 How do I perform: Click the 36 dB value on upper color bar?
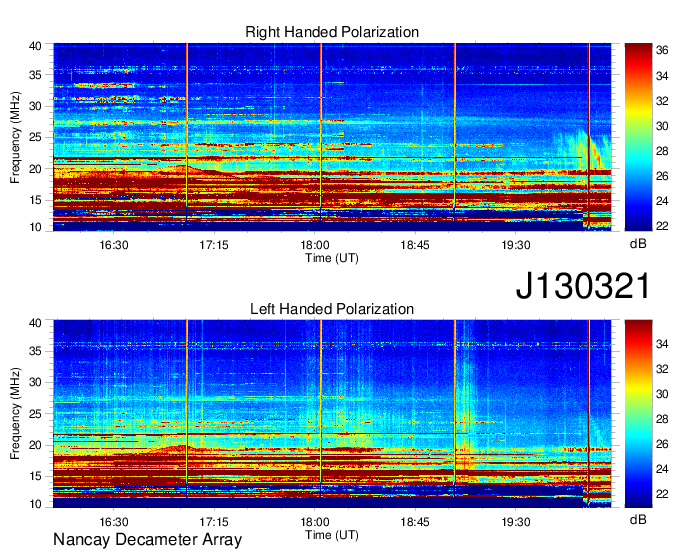tap(662, 51)
